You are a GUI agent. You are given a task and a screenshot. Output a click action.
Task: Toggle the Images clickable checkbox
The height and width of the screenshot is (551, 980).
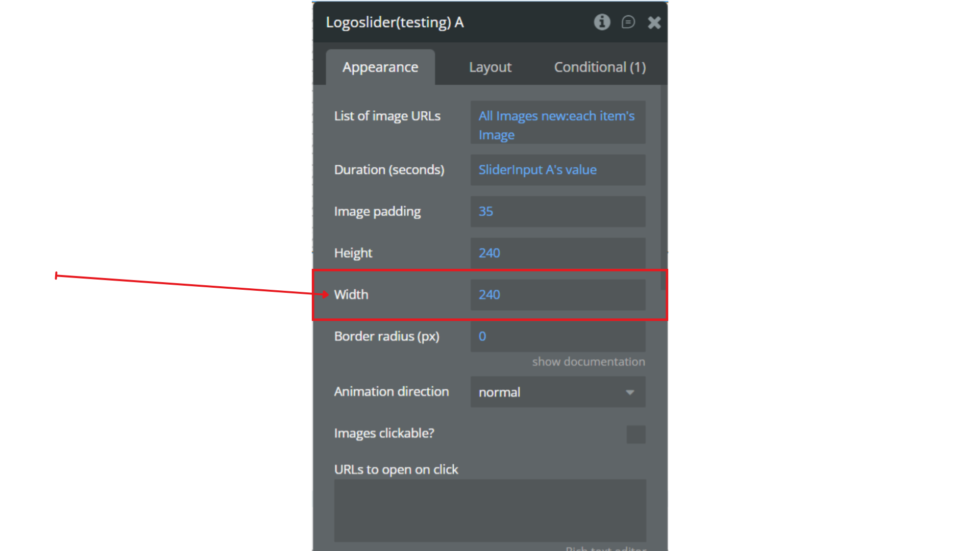pyautogui.click(x=635, y=435)
